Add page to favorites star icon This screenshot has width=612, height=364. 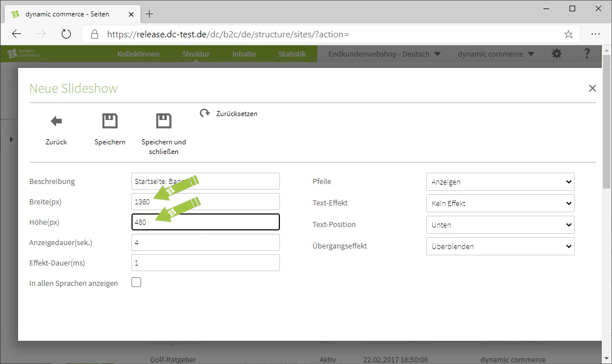pos(568,35)
